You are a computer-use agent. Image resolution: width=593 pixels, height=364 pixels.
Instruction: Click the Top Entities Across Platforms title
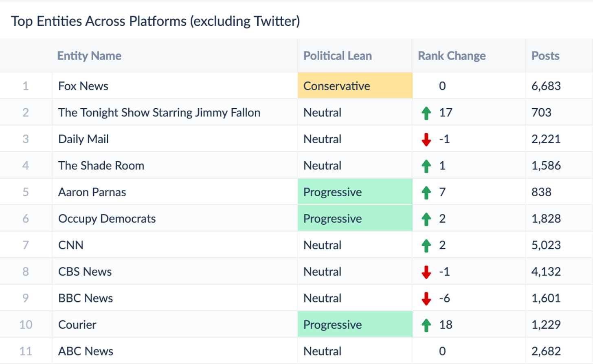pos(155,21)
